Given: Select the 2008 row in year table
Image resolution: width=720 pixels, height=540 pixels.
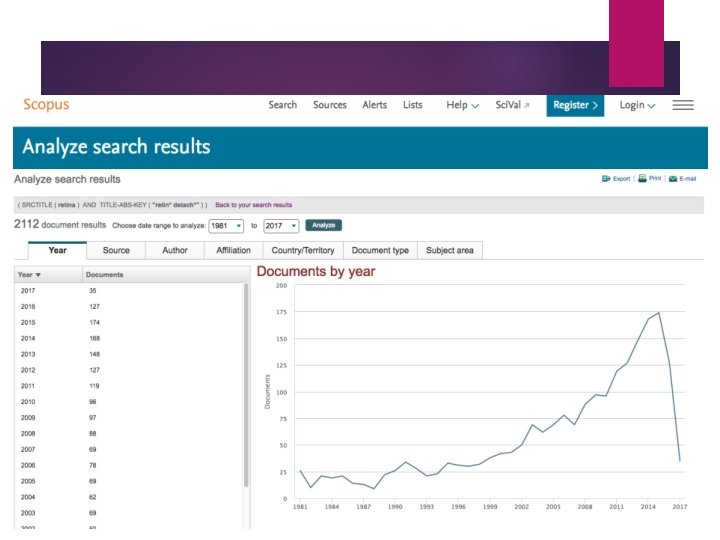Looking at the screenshot, I should [129, 433].
